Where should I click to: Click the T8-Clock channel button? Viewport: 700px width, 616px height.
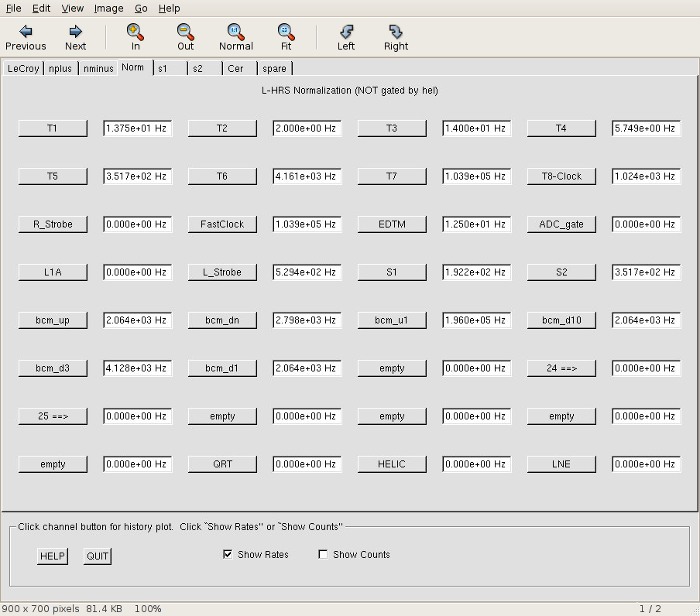[561, 176]
